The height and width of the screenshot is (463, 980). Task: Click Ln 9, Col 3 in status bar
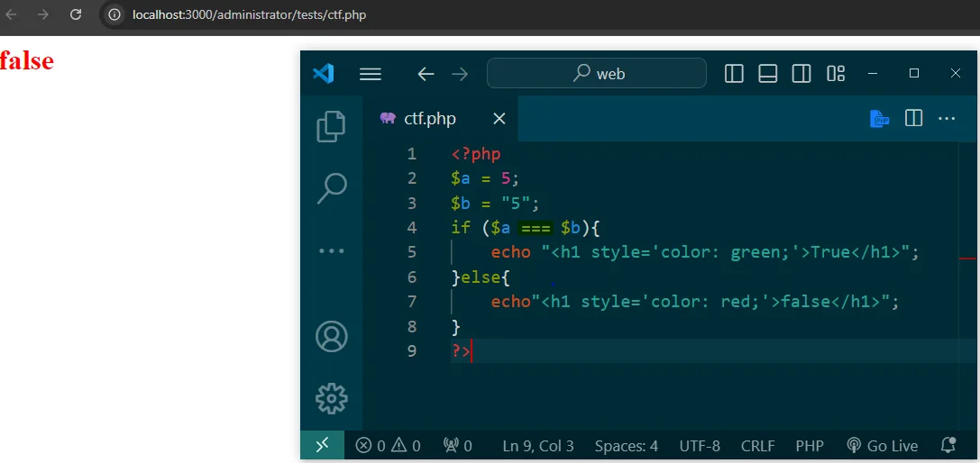pyautogui.click(x=538, y=446)
